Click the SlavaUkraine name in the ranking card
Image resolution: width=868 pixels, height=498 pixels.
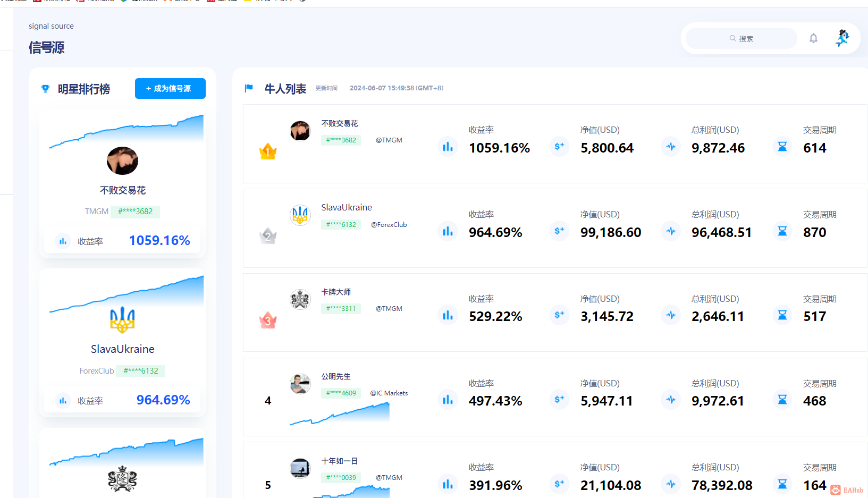click(x=123, y=349)
